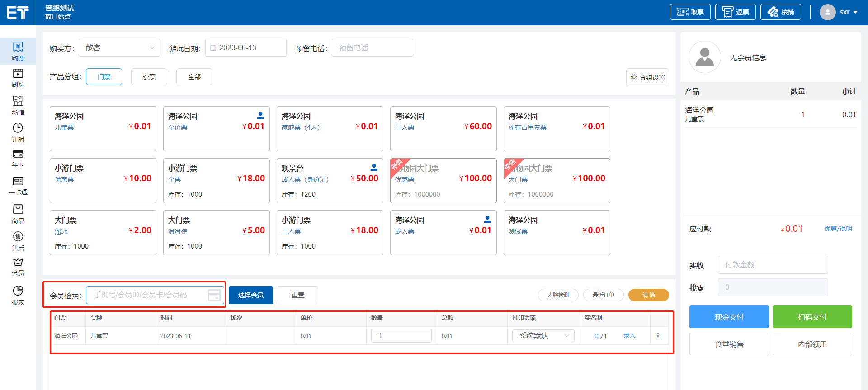
Task: Open the 剧院 theater sidebar icon
Action: pyautogui.click(x=18, y=74)
